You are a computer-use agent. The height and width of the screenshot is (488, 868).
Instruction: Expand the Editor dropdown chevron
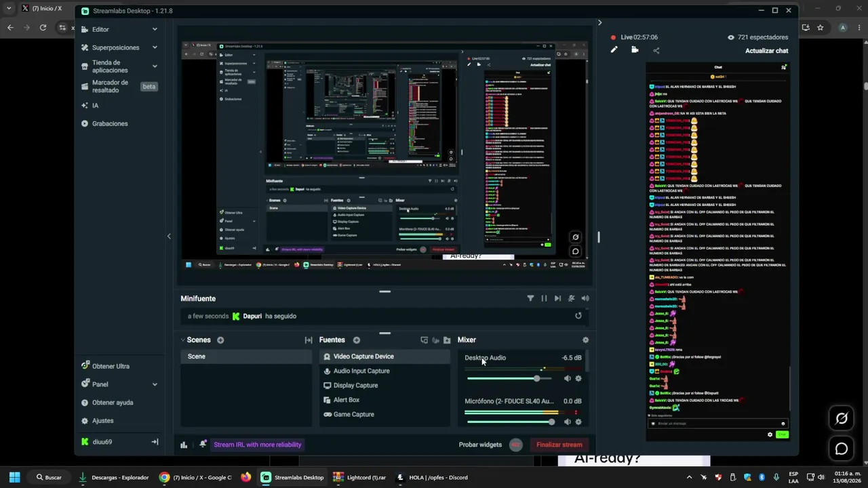click(155, 29)
